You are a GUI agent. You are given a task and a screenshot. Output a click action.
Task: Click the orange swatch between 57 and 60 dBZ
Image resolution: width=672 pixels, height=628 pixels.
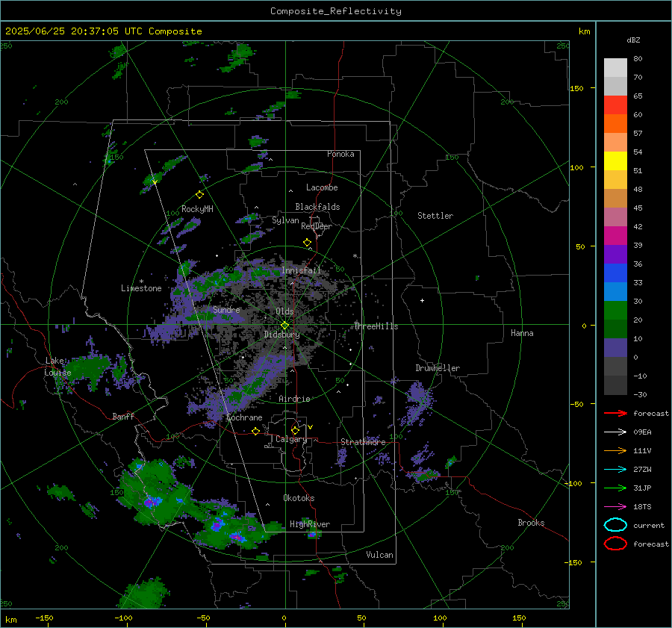615,123
